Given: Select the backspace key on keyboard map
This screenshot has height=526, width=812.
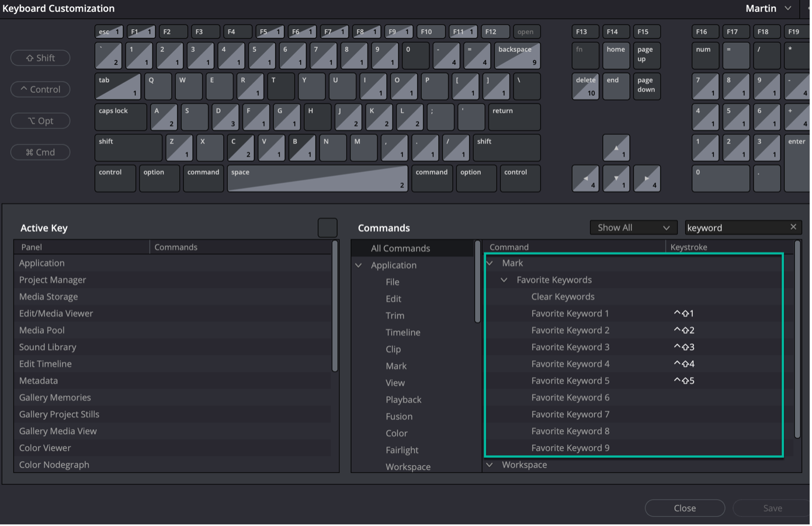Looking at the screenshot, I should click(x=517, y=55).
